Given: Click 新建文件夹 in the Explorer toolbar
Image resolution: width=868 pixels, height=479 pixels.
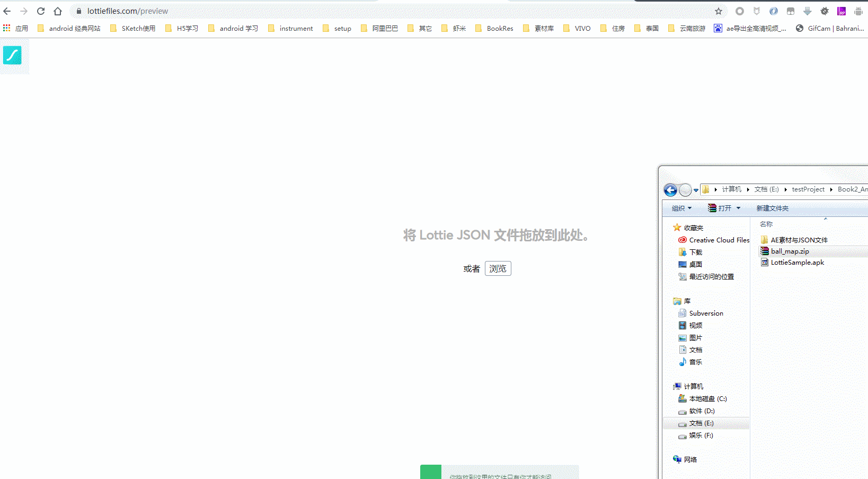Looking at the screenshot, I should pos(772,208).
